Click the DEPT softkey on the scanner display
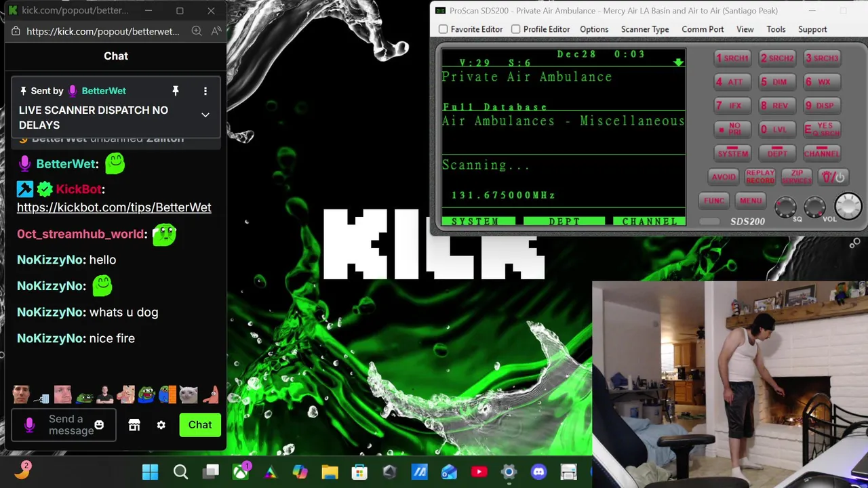 564,222
